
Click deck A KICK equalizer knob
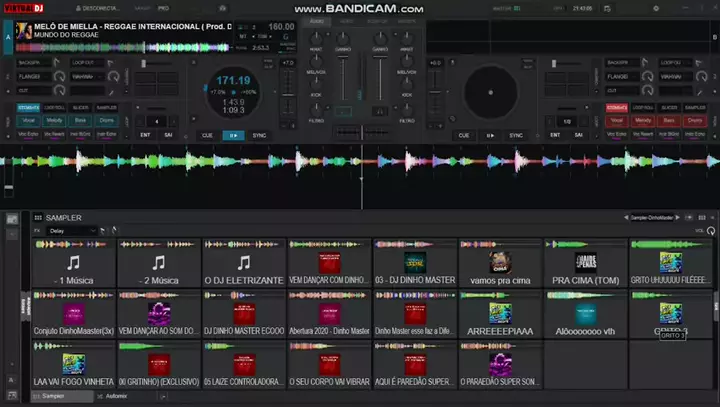point(316,83)
